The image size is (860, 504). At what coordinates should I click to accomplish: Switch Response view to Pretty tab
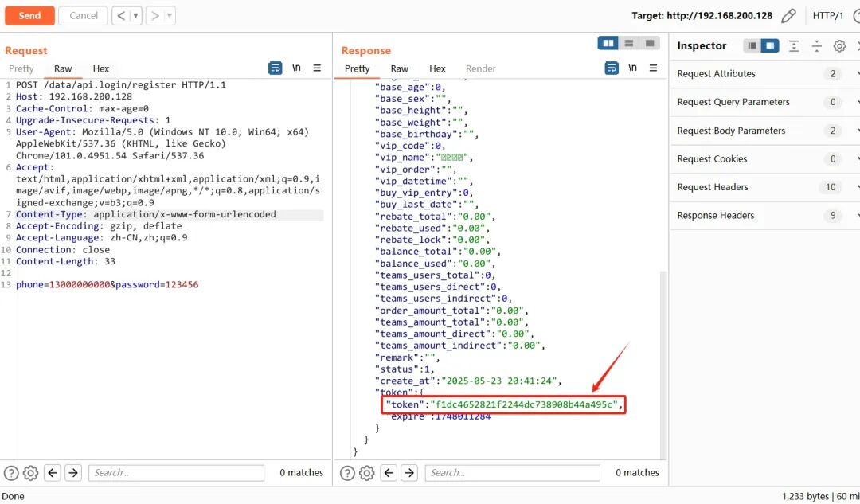coord(357,68)
